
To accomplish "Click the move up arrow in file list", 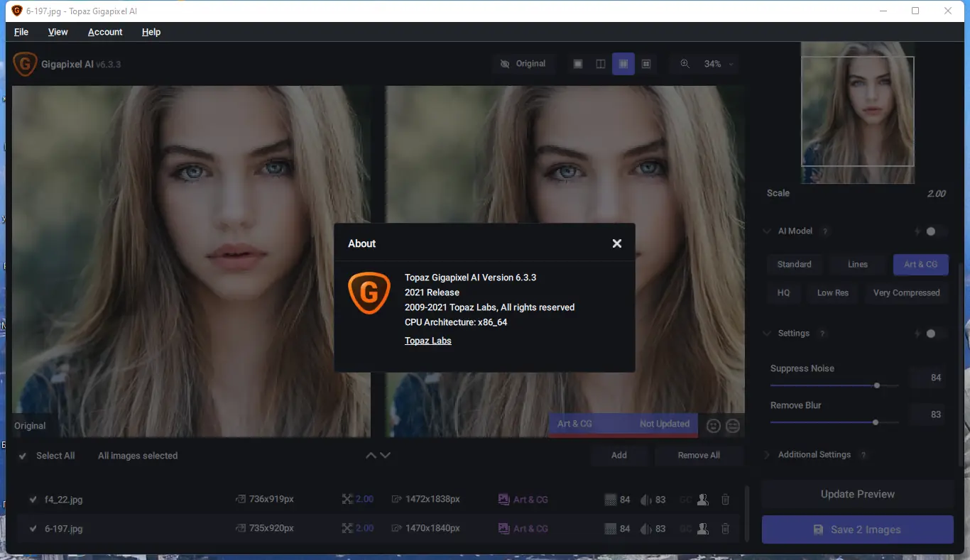I will click(371, 456).
